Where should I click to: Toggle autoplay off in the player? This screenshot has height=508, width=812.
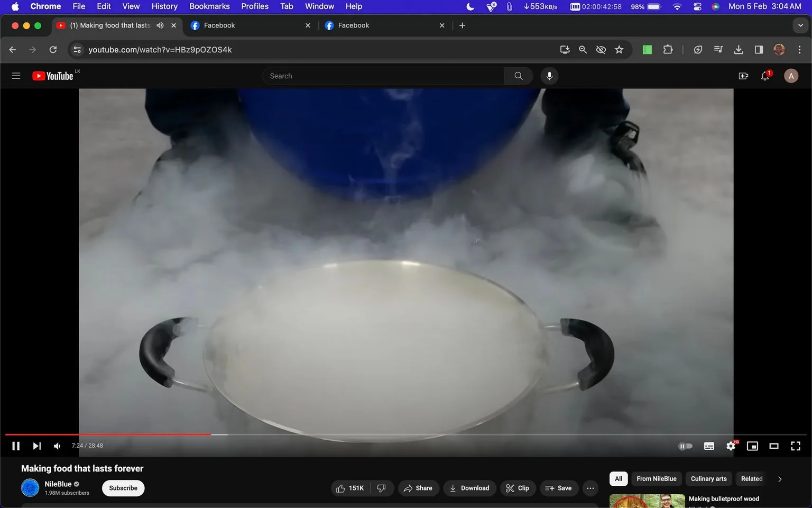pyautogui.click(x=685, y=446)
